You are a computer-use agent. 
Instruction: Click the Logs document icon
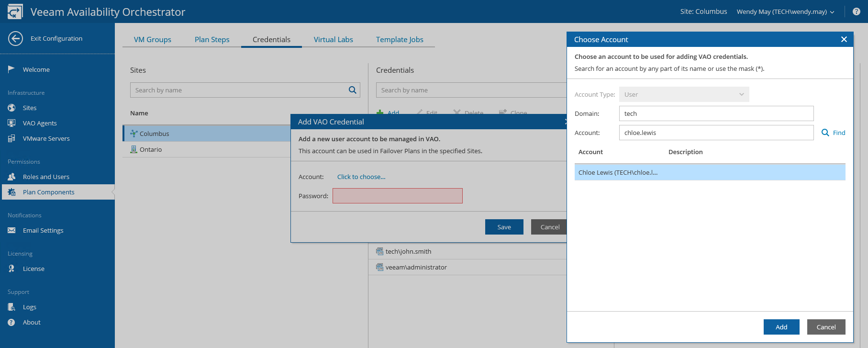point(11,307)
